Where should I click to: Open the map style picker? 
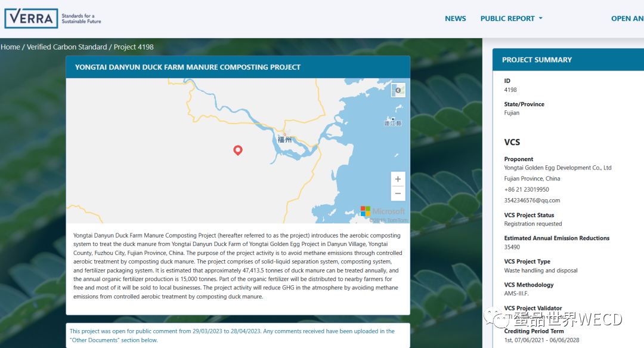click(398, 90)
